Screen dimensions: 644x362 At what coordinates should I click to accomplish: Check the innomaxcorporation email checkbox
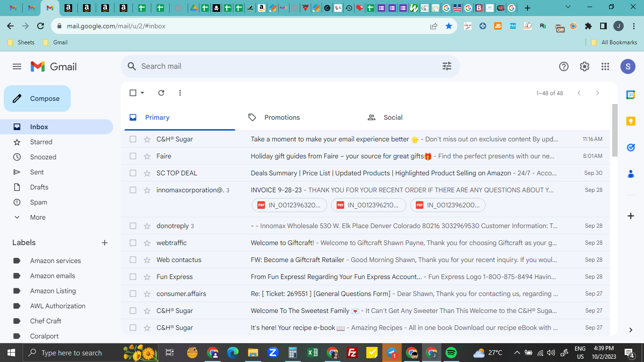click(x=133, y=190)
